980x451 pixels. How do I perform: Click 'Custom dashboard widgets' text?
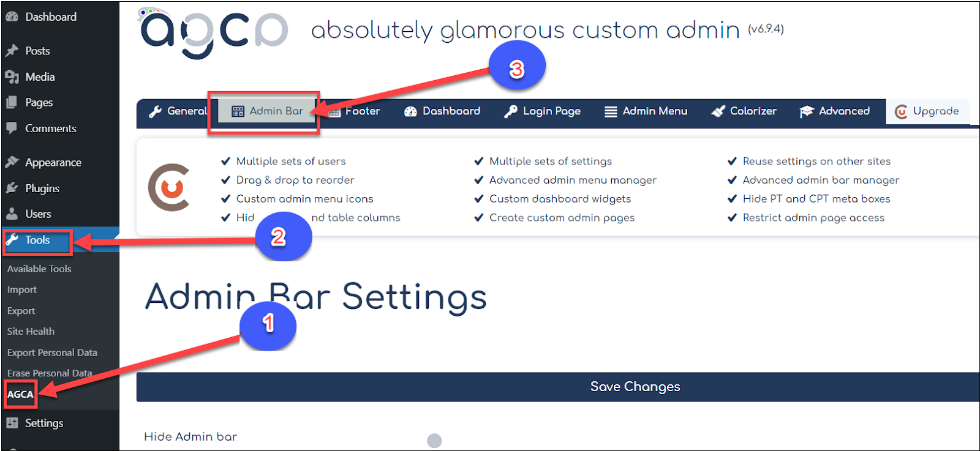560,199
